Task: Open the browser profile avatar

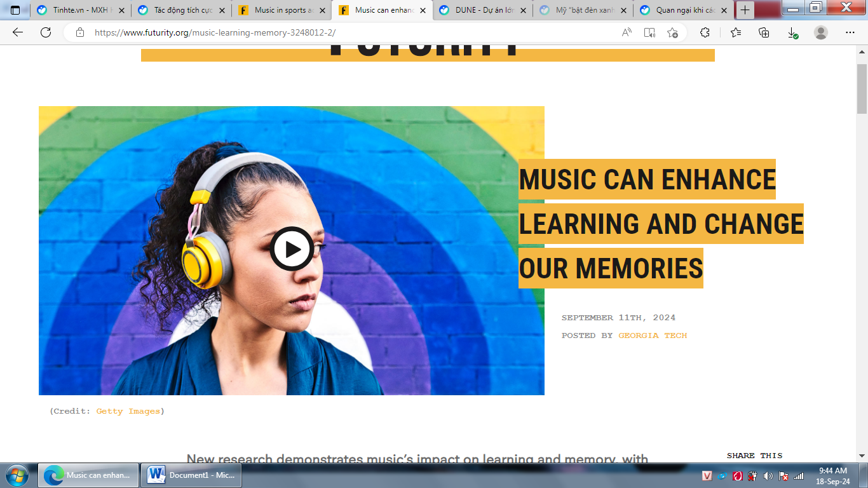Action: [821, 32]
